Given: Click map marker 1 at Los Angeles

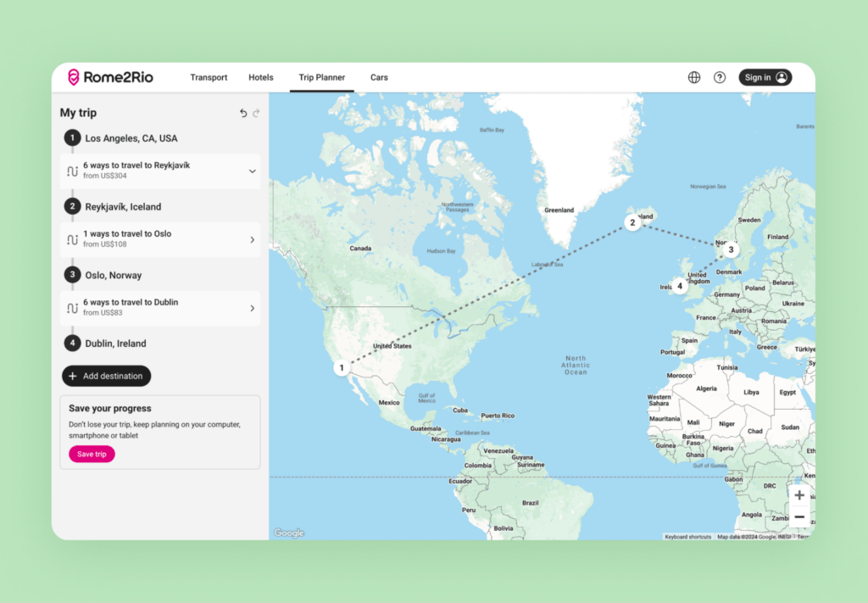Looking at the screenshot, I should point(342,367).
